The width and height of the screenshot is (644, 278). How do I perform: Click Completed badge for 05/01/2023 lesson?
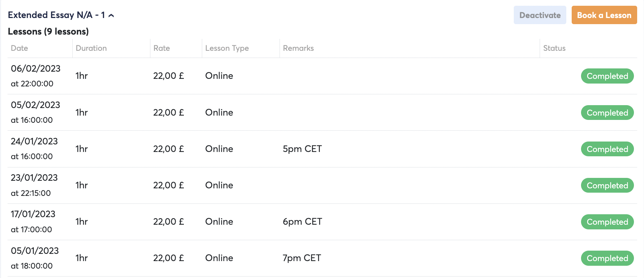pos(607,258)
